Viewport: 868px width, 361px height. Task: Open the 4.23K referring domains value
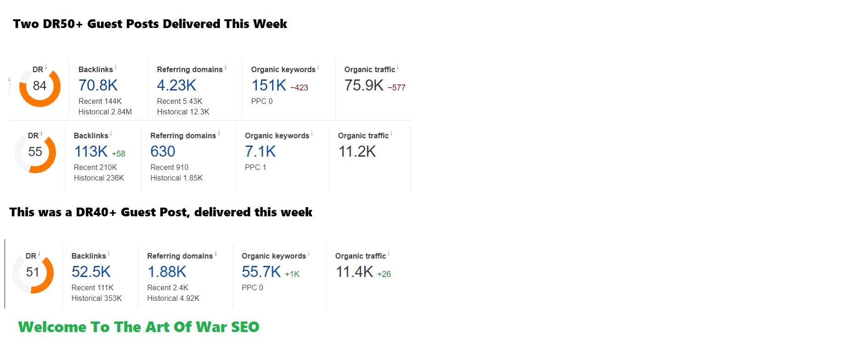tap(176, 85)
